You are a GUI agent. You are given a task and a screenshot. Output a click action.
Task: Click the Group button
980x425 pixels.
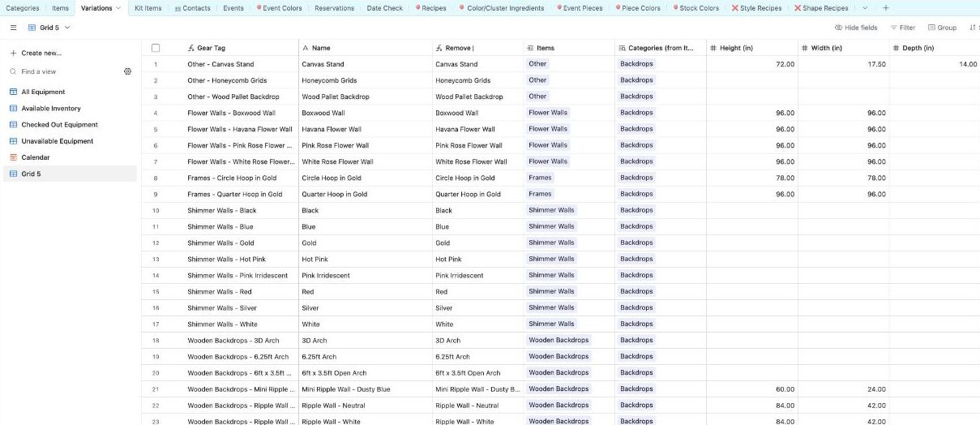coord(942,28)
